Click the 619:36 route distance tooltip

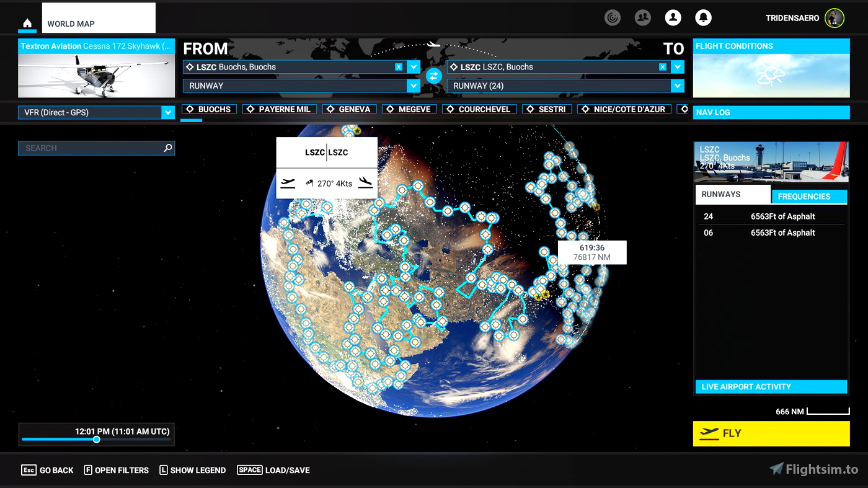coord(592,252)
